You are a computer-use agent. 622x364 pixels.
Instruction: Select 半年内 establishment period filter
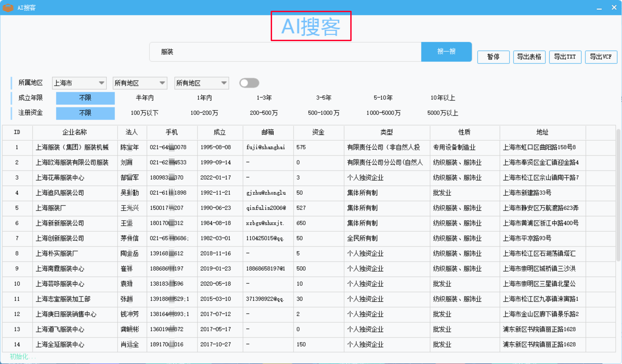145,98
